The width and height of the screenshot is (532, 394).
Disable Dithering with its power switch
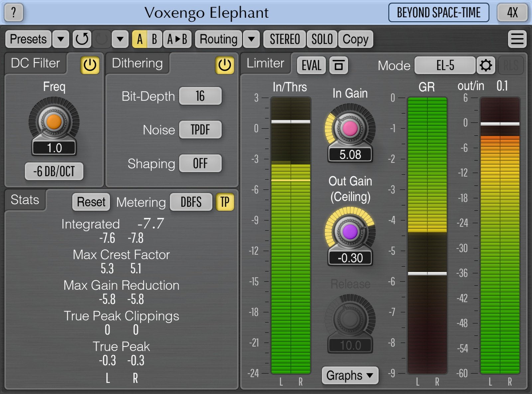point(224,65)
